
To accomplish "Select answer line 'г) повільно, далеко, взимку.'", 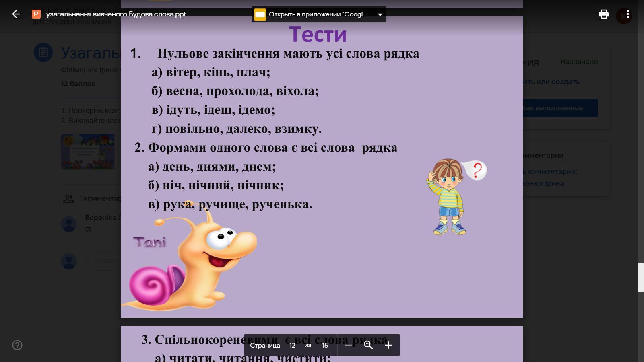I will pos(237,129).
